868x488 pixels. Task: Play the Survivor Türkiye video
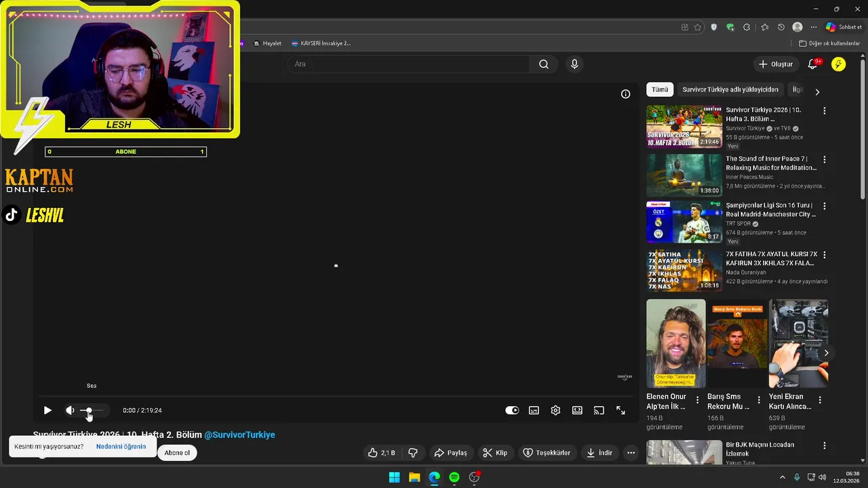pos(47,410)
